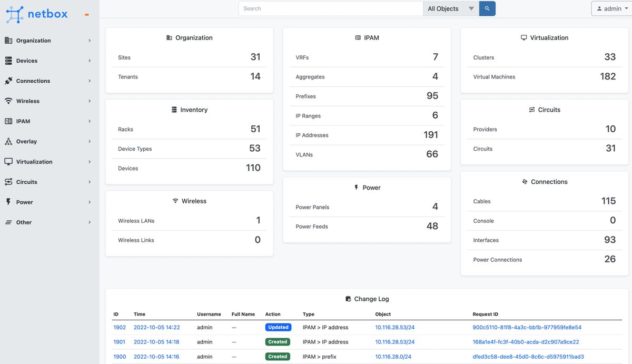Click the Other menu-lines icon in sidebar

[x=8, y=222]
